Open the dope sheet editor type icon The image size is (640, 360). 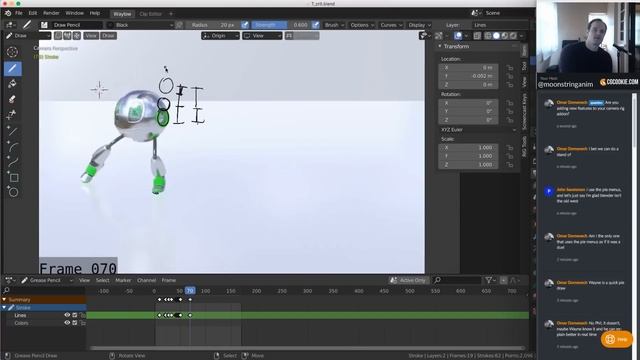click(x=9, y=280)
